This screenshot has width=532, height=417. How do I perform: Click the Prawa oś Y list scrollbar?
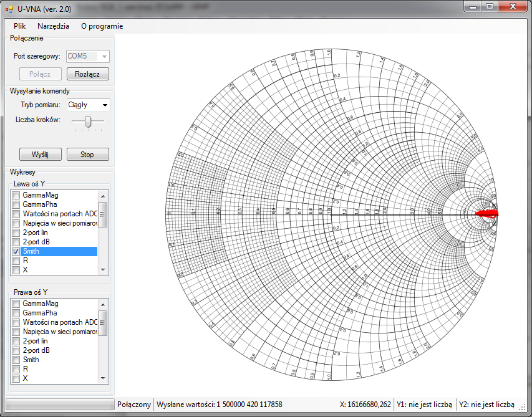pyautogui.click(x=103, y=323)
